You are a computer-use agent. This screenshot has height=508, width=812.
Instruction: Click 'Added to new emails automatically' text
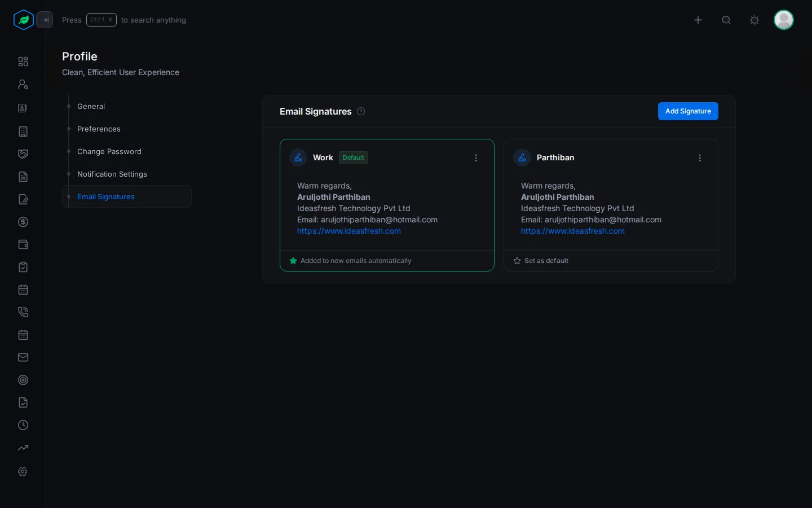point(356,261)
